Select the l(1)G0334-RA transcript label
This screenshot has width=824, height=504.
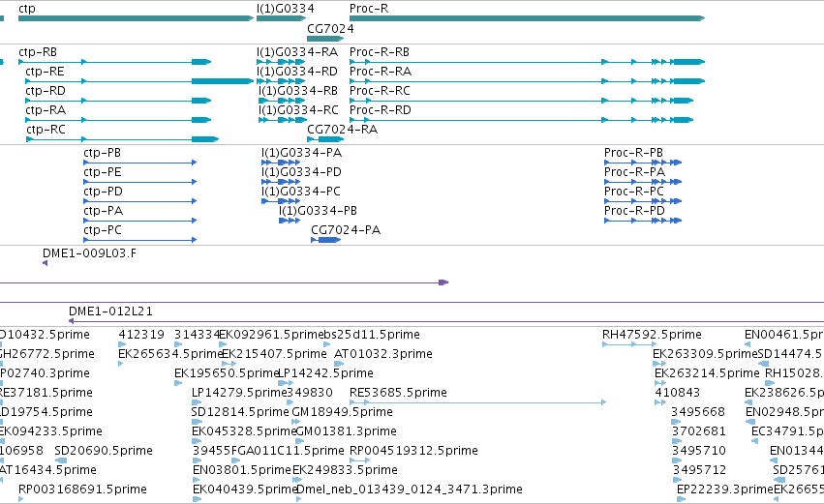point(297,52)
